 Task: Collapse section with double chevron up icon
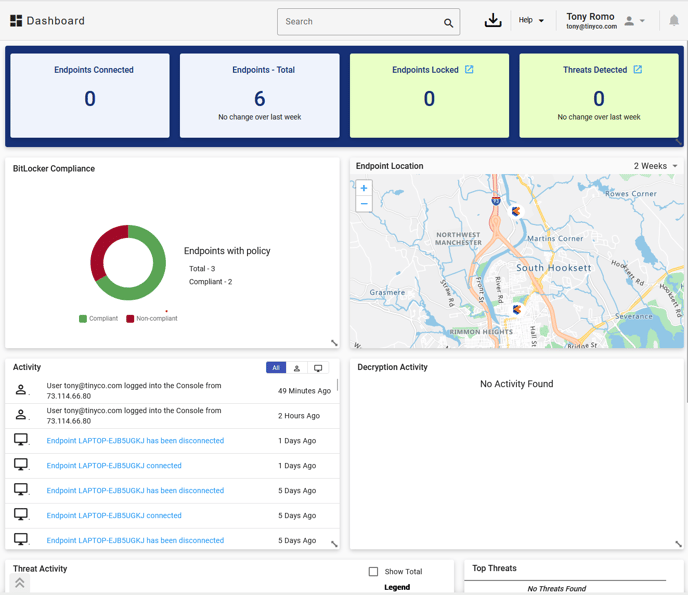pos(19,582)
